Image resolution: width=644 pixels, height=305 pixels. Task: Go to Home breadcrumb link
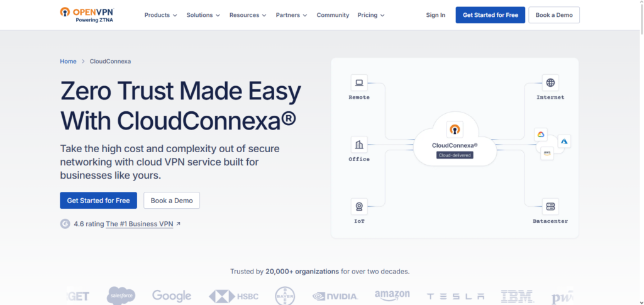(68, 62)
